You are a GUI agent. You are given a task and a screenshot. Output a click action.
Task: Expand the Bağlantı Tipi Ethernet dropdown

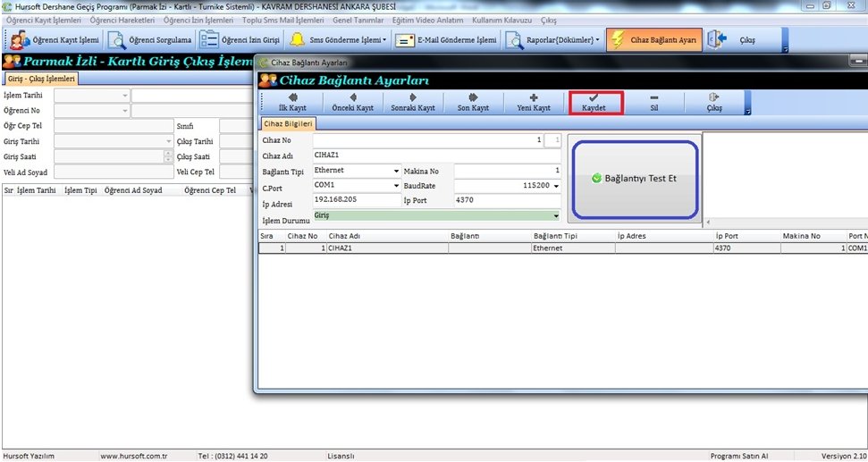[x=396, y=171]
